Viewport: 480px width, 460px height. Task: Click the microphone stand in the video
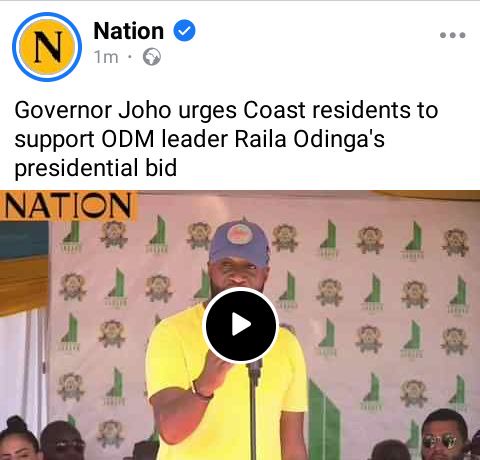pyautogui.click(x=253, y=410)
